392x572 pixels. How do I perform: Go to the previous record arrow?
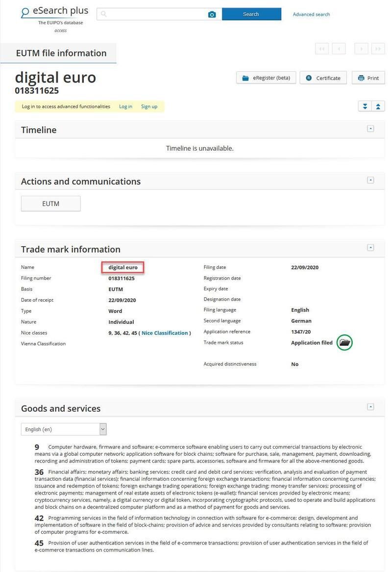coord(339,49)
